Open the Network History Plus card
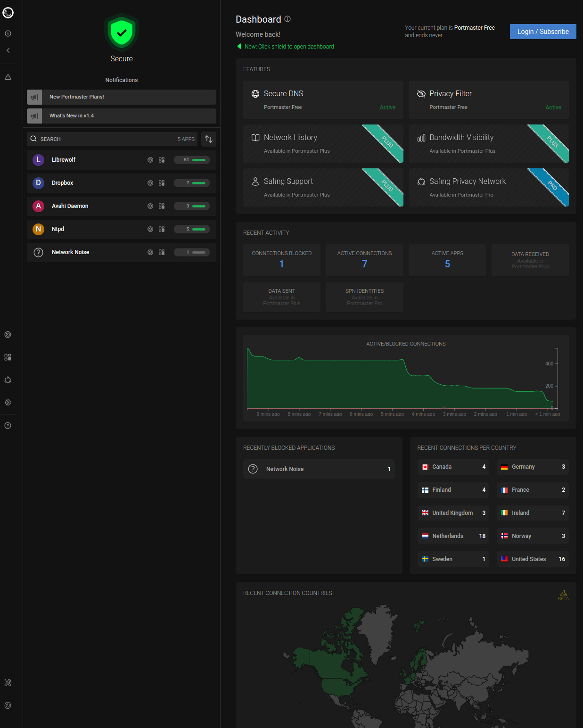The height and width of the screenshot is (728, 583). (x=323, y=144)
